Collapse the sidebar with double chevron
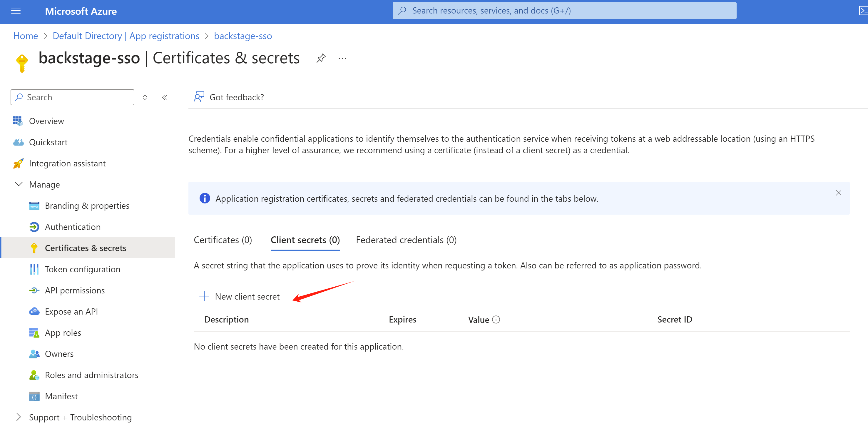This screenshot has height=431, width=868. (x=164, y=97)
